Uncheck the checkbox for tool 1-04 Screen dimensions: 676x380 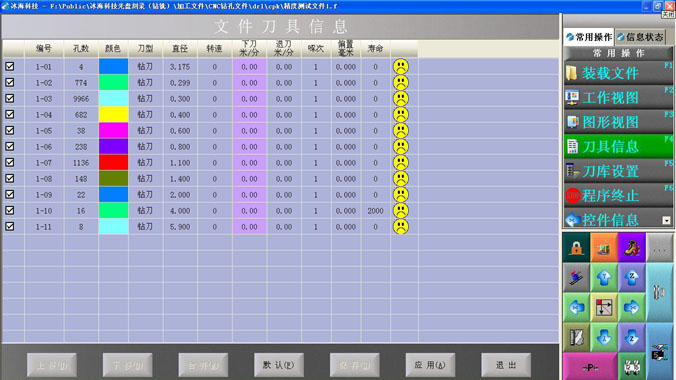[9, 114]
